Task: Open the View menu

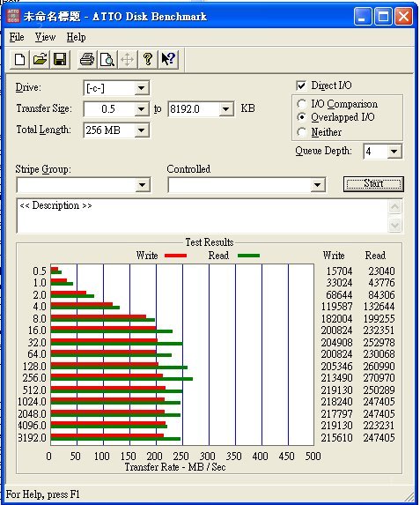Action: click(45, 37)
